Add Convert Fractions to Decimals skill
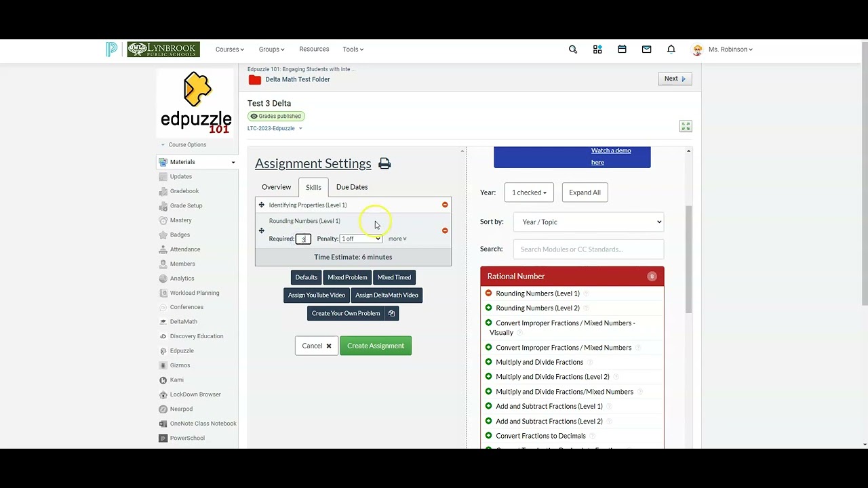The image size is (868, 488). click(x=488, y=436)
